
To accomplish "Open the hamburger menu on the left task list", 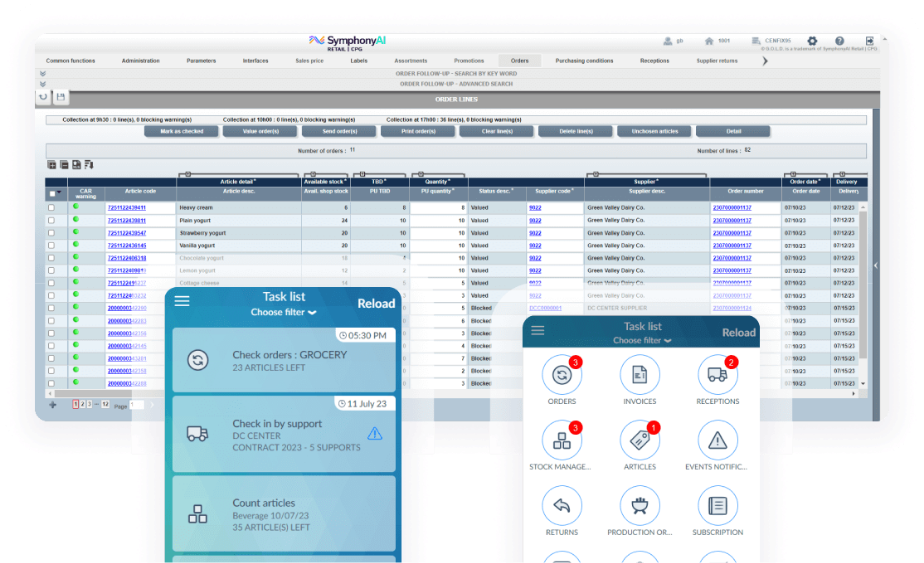I will tap(182, 300).
